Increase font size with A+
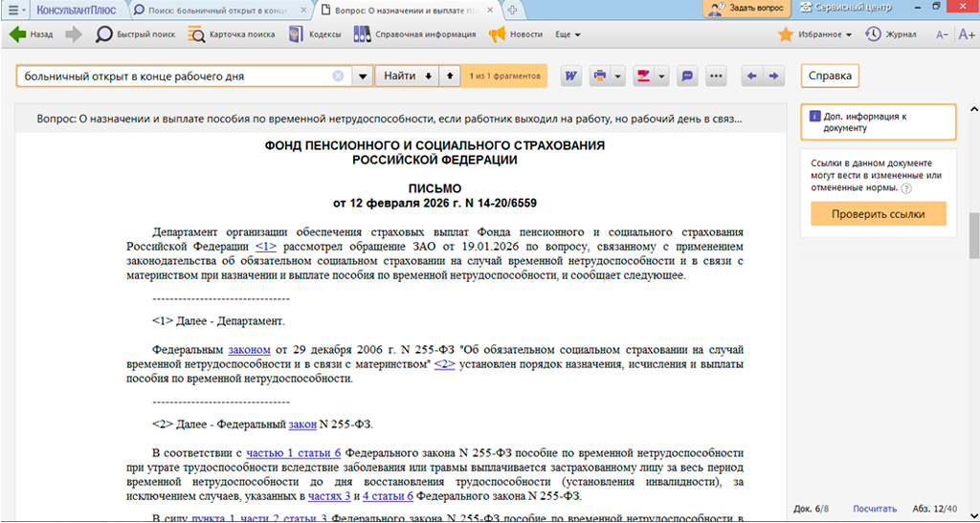 coord(966,34)
